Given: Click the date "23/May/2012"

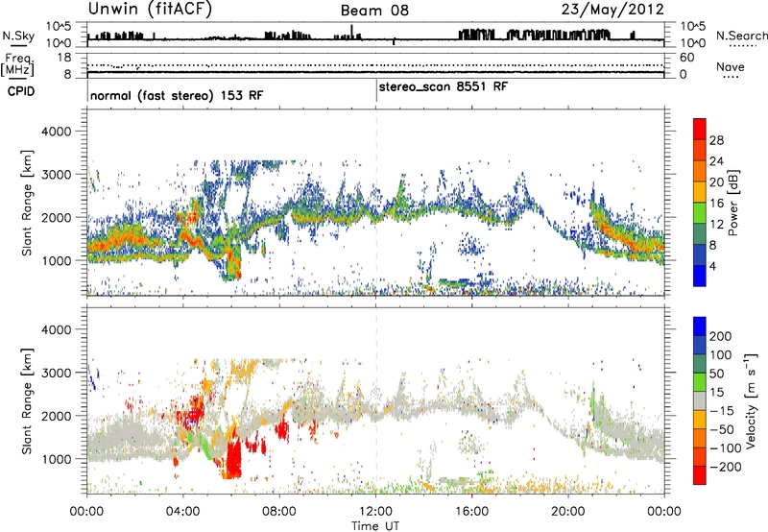Looking at the screenshot, I should coord(612,9).
